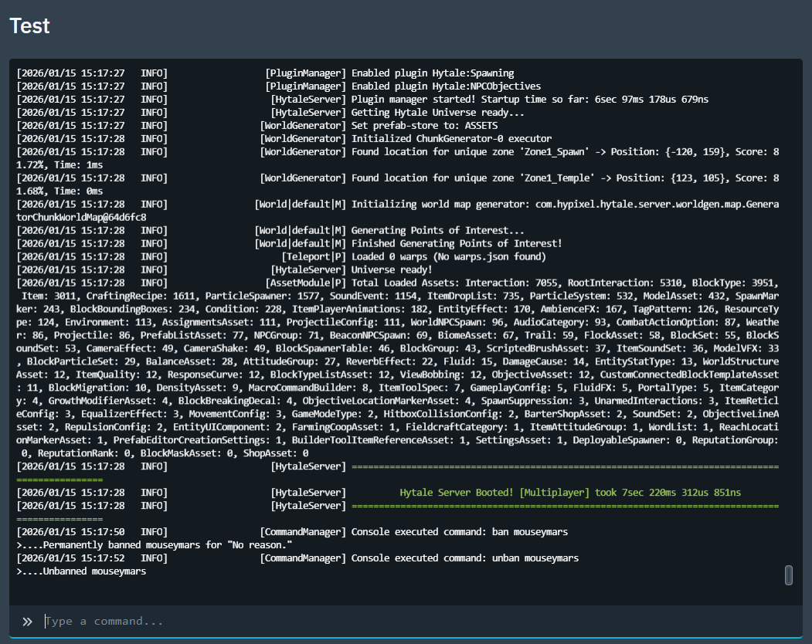Click "Finished Generating Points of Interest!" line
The image size is (812, 644).
[x=457, y=243]
